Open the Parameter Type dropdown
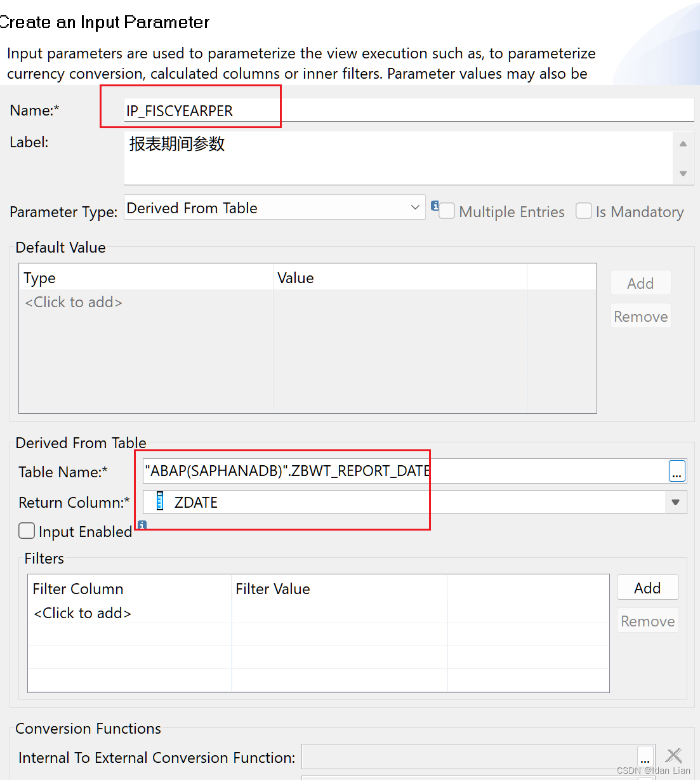Screen dimensions: 700x780 point(415,207)
